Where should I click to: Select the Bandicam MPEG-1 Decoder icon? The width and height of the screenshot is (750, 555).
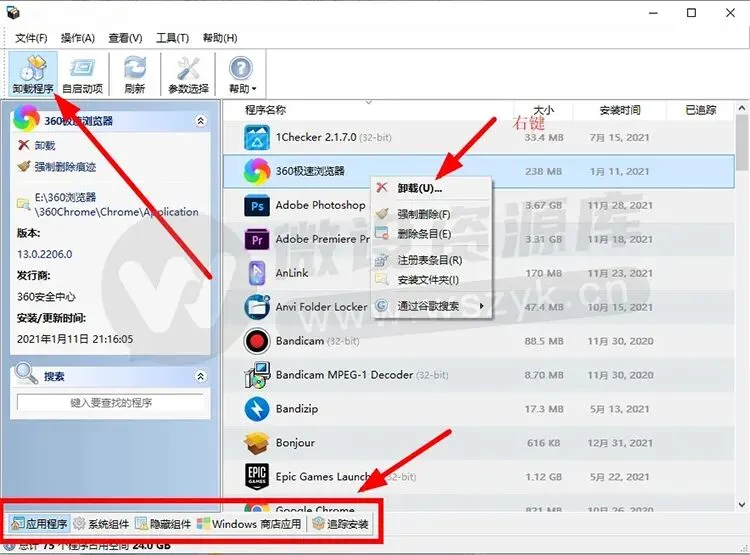coord(257,375)
